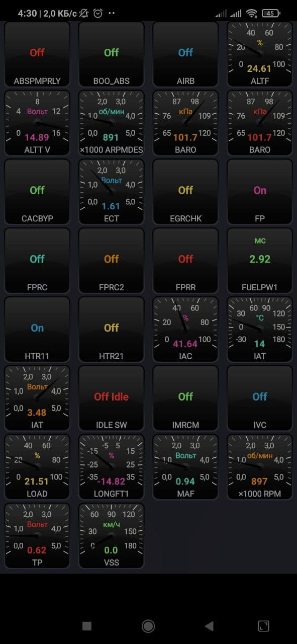Open the IAC percentage gauge
297x644 pixels.
click(x=185, y=330)
